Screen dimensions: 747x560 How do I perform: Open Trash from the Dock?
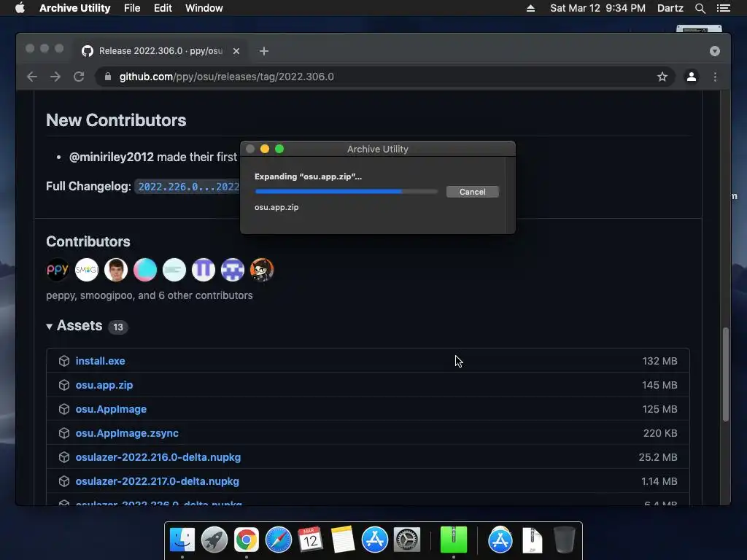pos(565,540)
